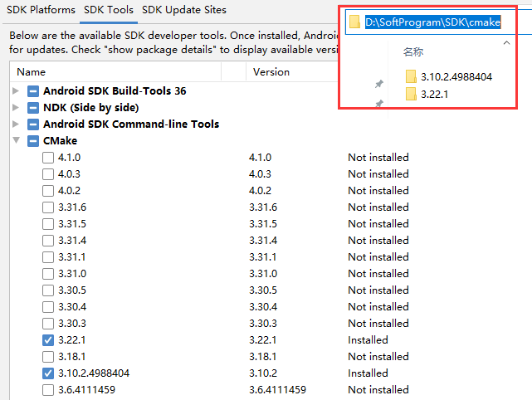
Task: Click the Installed status for 3.10.2.4988404
Action: pos(368,373)
